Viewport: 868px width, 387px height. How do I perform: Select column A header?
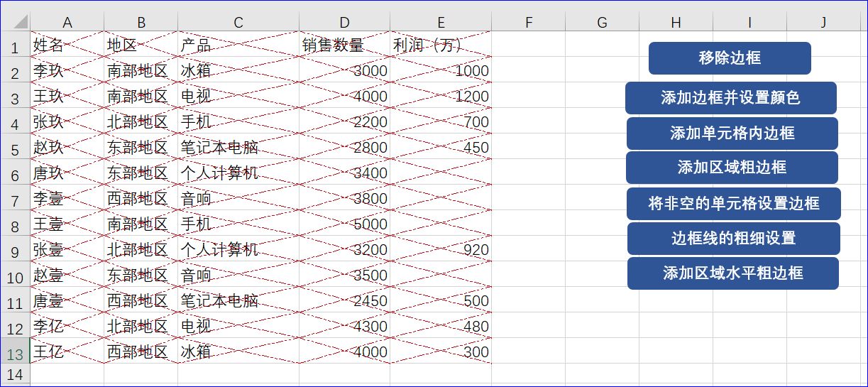[x=67, y=22]
